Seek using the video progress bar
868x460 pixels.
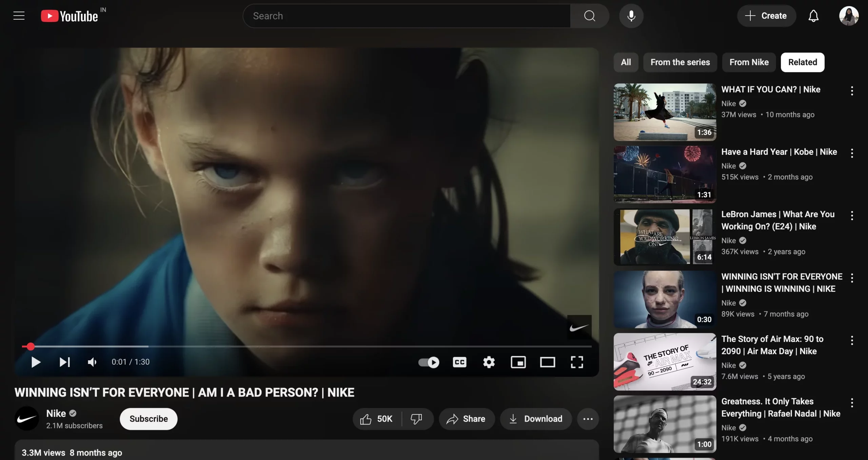click(x=307, y=346)
